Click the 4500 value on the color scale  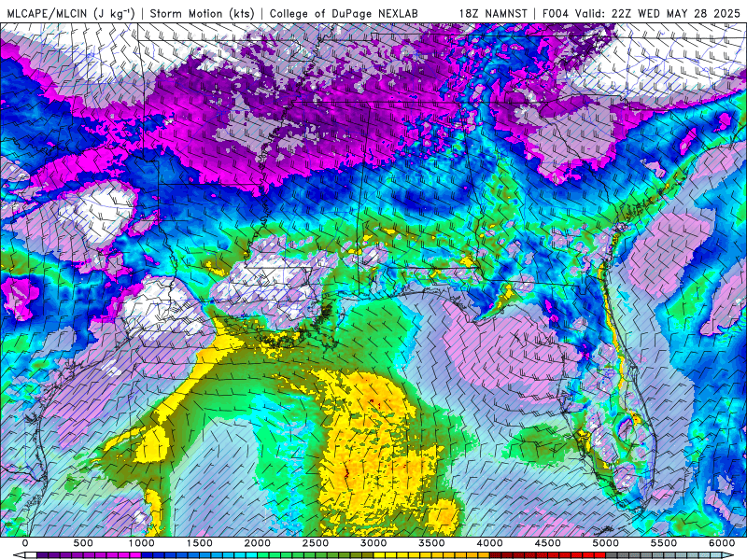pyautogui.click(x=548, y=543)
